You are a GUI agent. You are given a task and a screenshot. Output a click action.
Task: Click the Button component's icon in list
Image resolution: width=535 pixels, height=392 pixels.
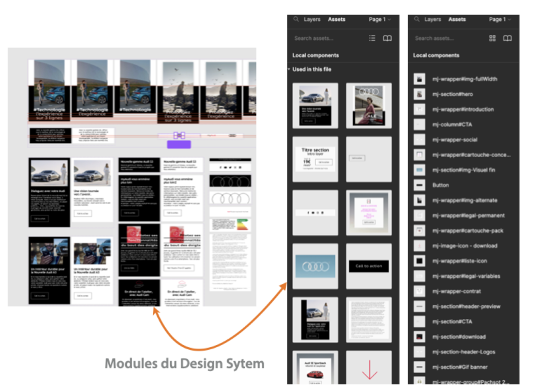tap(419, 185)
